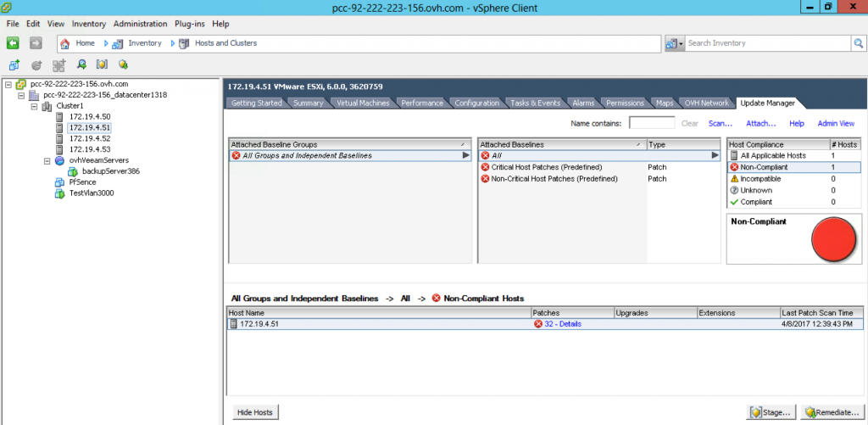Click the Hide Hosts button

(255, 412)
